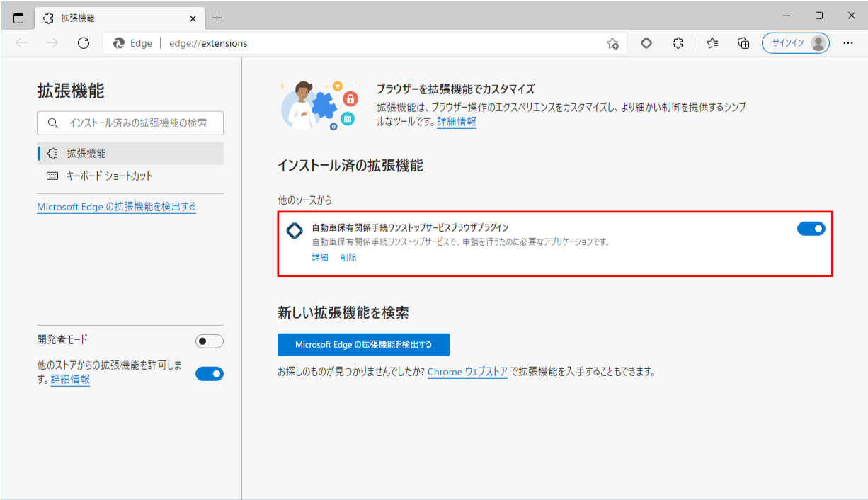The image size is (868, 500).
Task: Click the address bar URL edge://extensions
Action: coord(208,43)
